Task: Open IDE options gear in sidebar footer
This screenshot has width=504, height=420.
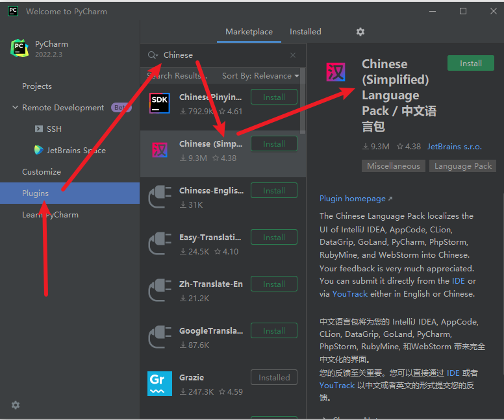Action: [16, 405]
